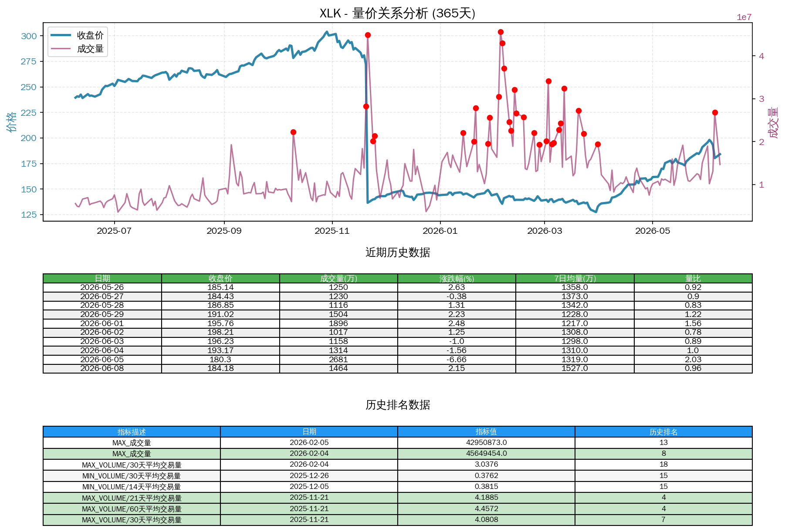785x532 pixels.
Task: Click the 涨跌幅(%) column header
Action: coord(457,278)
